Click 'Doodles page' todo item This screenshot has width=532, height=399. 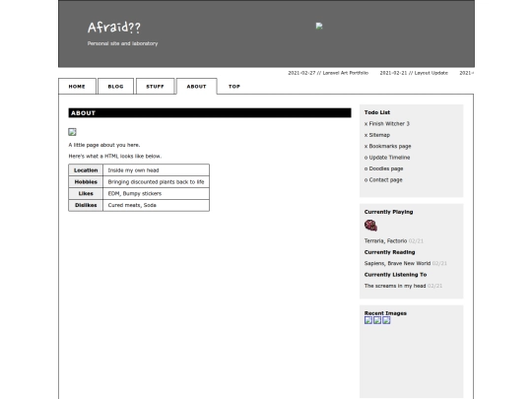[384, 168]
